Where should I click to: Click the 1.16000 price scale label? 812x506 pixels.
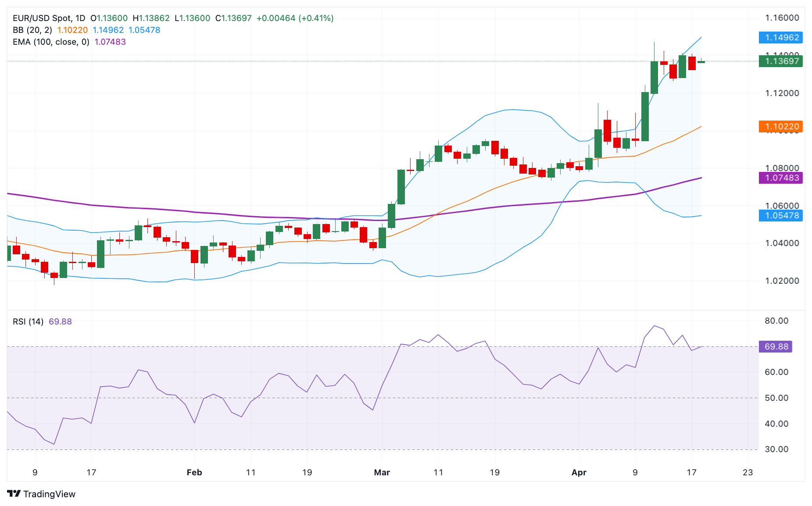(x=783, y=18)
